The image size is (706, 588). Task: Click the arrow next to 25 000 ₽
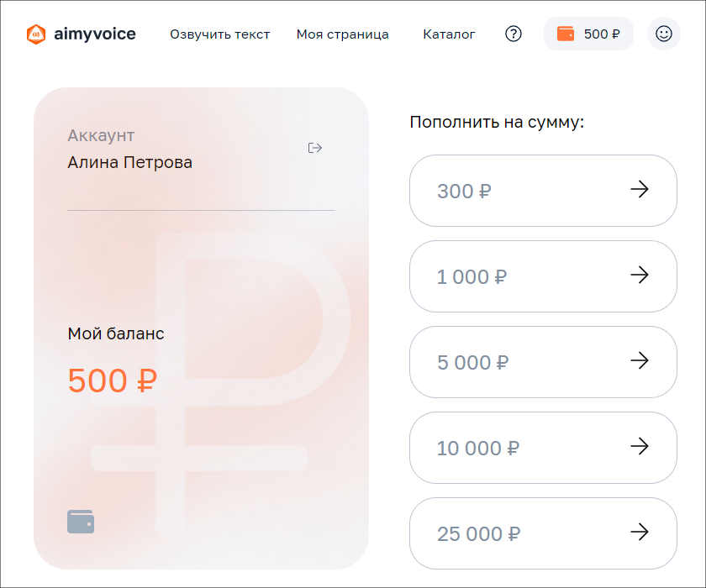click(x=640, y=533)
